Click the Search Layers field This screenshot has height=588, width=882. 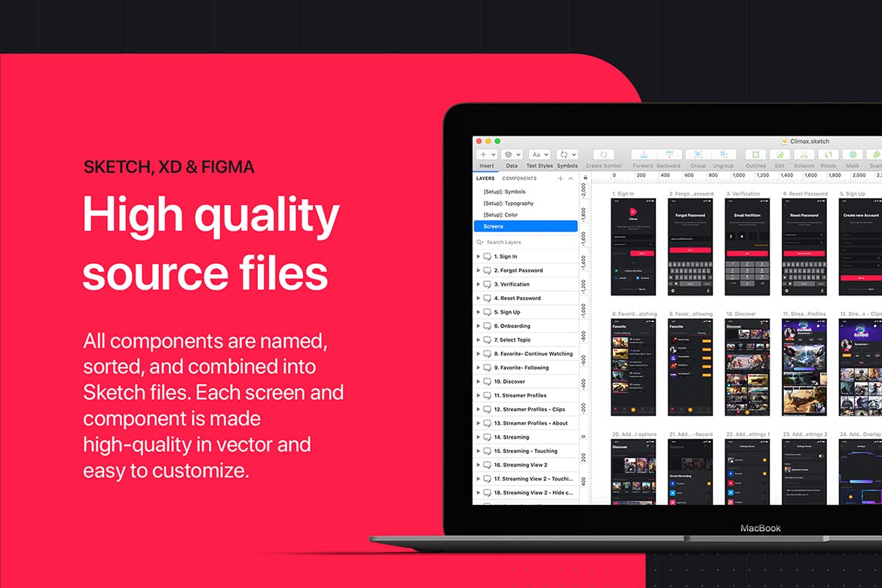526,243
